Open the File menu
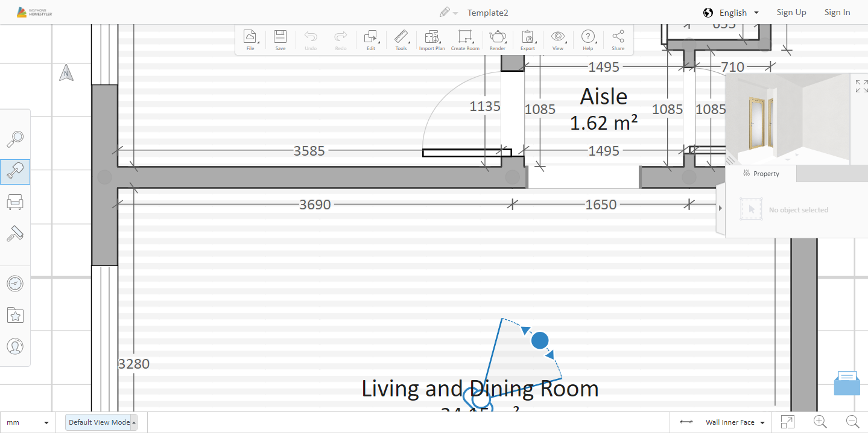This screenshot has width=868, height=435. pos(250,40)
